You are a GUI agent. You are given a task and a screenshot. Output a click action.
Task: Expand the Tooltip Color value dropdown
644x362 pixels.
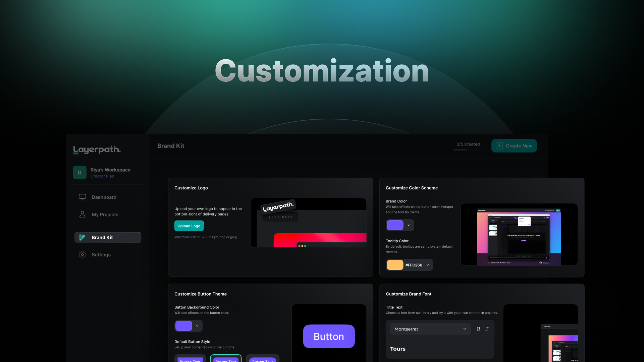[428, 265]
